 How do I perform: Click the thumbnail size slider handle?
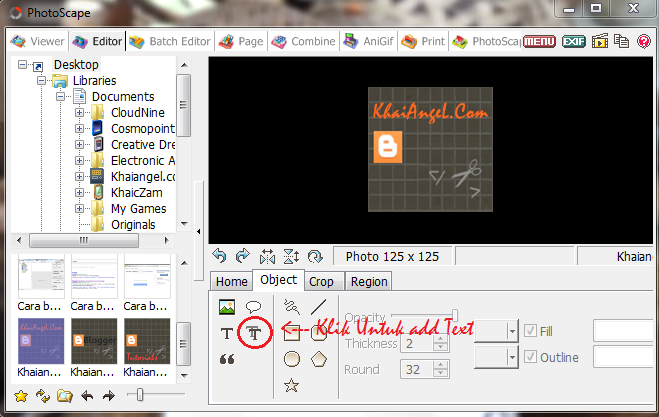[140, 394]
